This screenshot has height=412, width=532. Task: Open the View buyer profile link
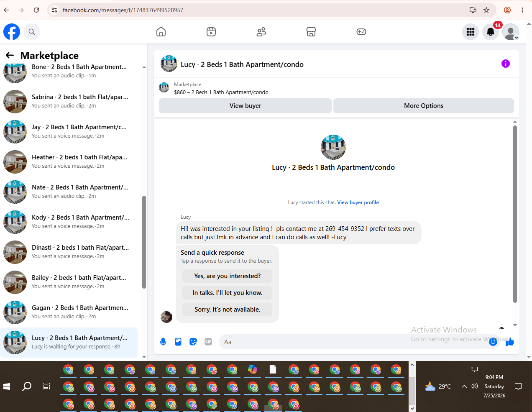(x=358, y=202)
